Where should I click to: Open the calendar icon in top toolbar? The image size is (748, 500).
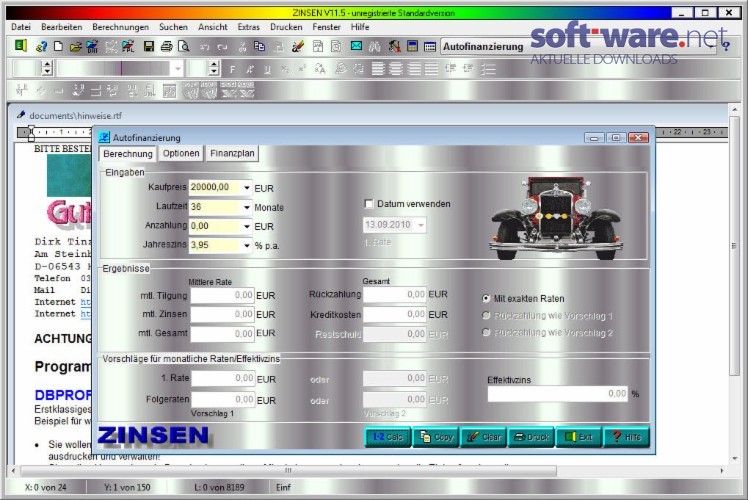pyautogui.click(x=430, y=46)
